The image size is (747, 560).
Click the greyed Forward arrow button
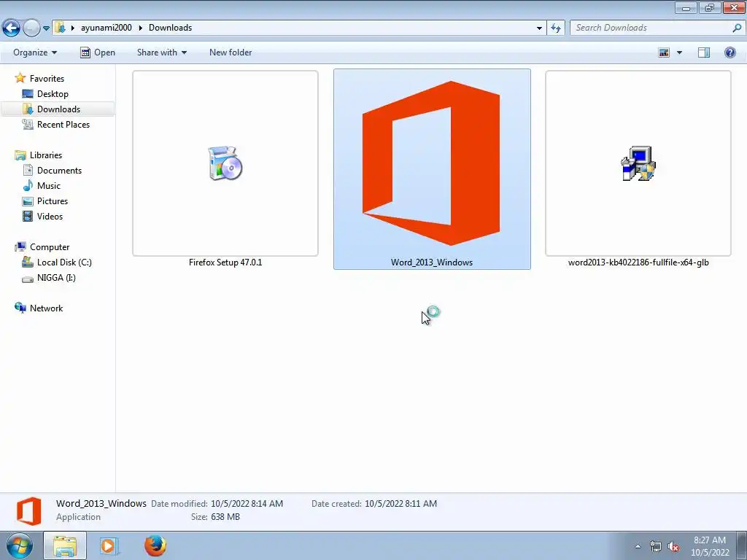tap(31, 28)
